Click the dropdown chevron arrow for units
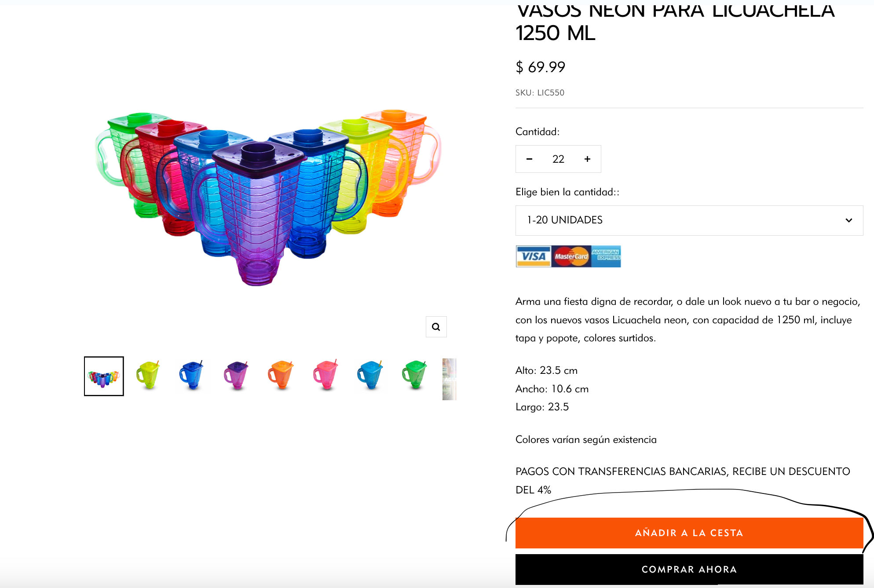 click(848, 220)
